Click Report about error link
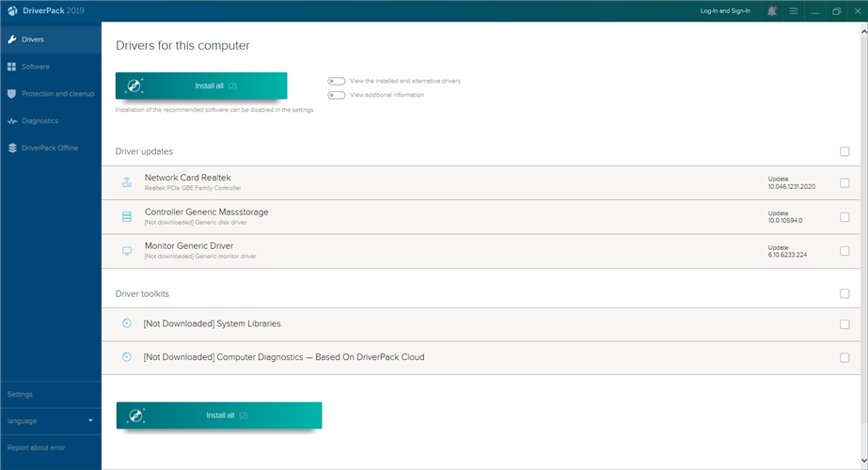 [37, 447]
